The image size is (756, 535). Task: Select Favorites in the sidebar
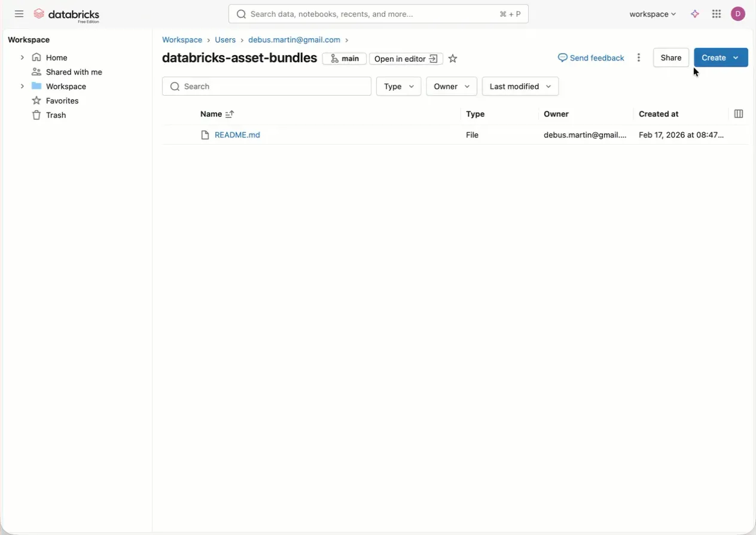(x=62, y=101)
